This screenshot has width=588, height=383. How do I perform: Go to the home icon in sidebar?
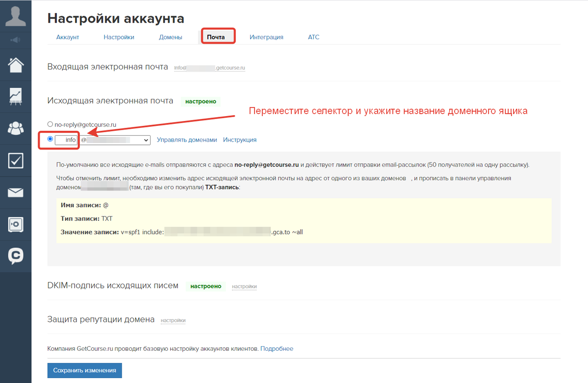pyautogui.click(x=15, y=65)
